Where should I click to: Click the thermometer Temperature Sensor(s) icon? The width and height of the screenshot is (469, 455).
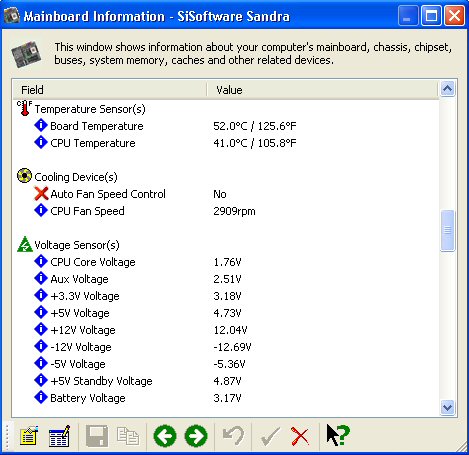tap(24, 108)
